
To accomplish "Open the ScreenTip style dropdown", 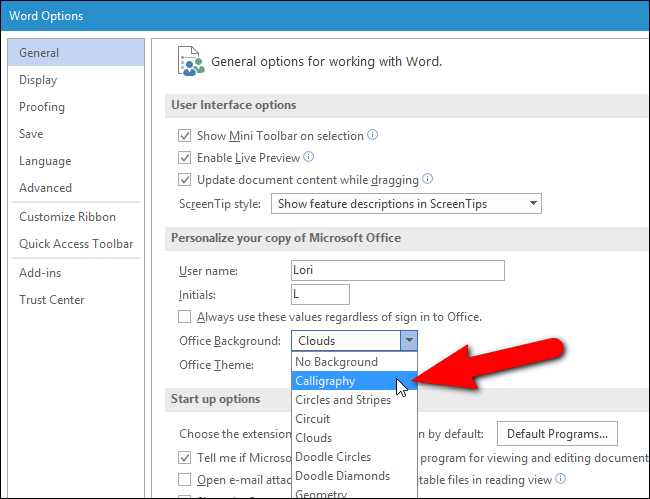I will [x=406, y=203].
